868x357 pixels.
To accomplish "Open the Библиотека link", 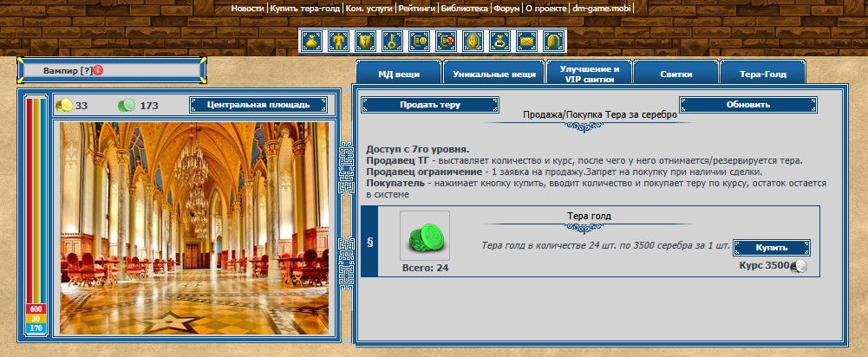I will [x=465, y=9].
